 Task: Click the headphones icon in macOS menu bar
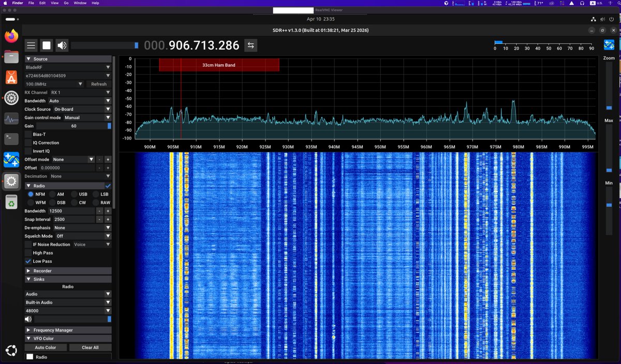(582, 3)
